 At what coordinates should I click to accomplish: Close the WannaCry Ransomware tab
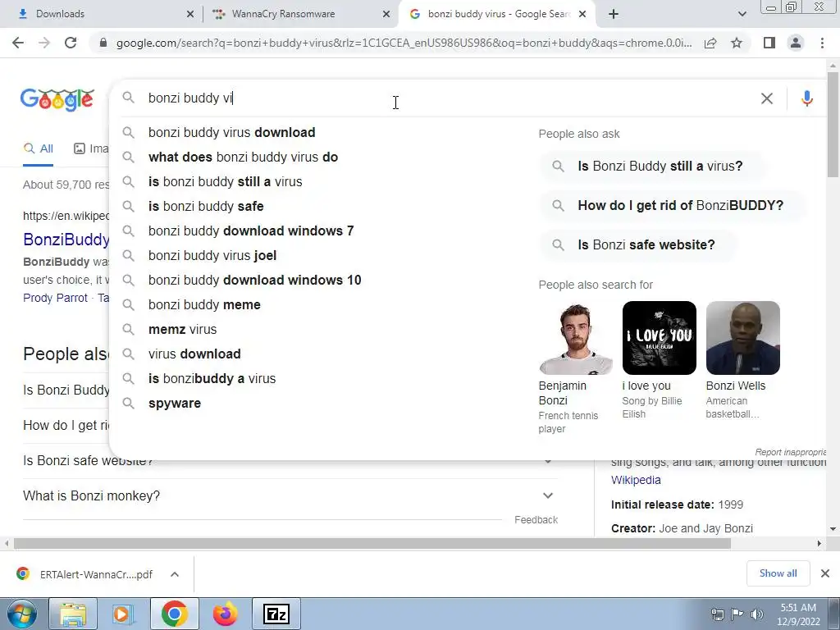(386, 14)
